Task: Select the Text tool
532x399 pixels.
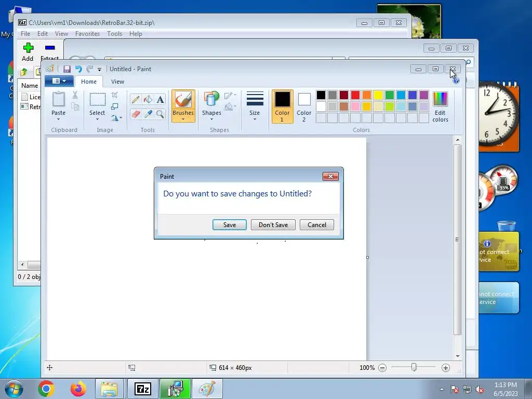Action: (160, 99)
